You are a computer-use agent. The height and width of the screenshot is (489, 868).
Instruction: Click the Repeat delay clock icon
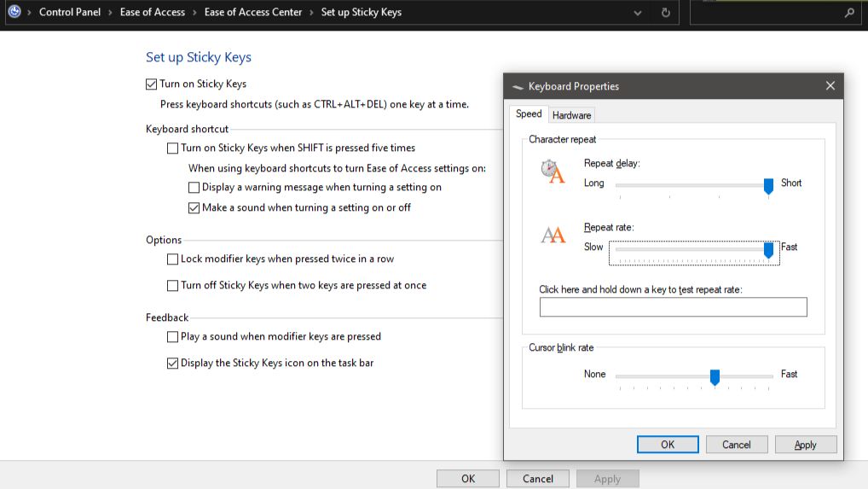click(x=553, y=172)
